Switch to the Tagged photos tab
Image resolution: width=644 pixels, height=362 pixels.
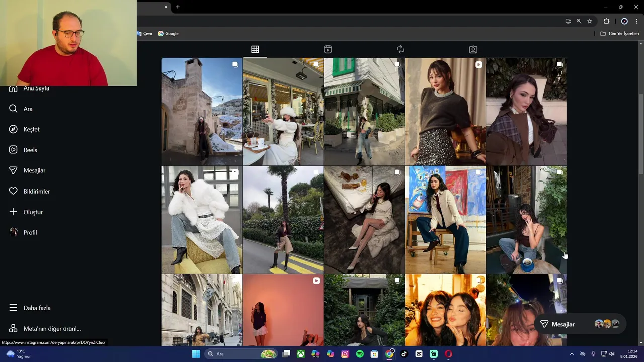click(x=473, y=49)
